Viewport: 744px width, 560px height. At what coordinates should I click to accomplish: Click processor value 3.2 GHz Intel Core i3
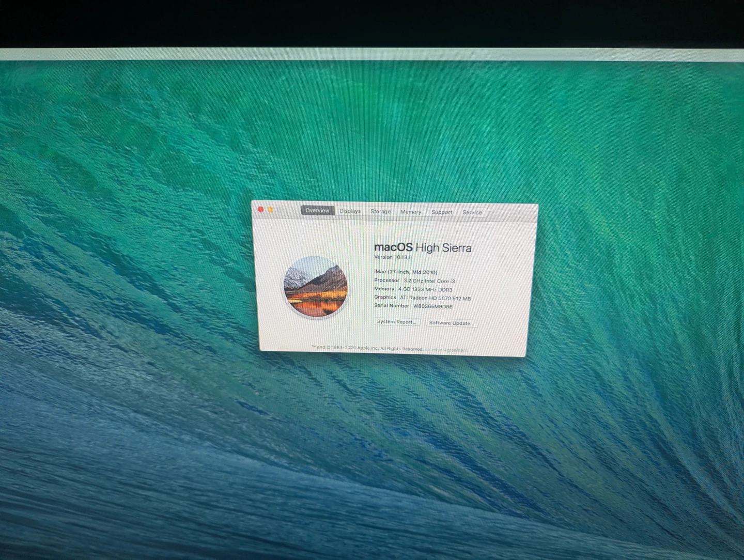pyautogui.click(x=429, y=281)
